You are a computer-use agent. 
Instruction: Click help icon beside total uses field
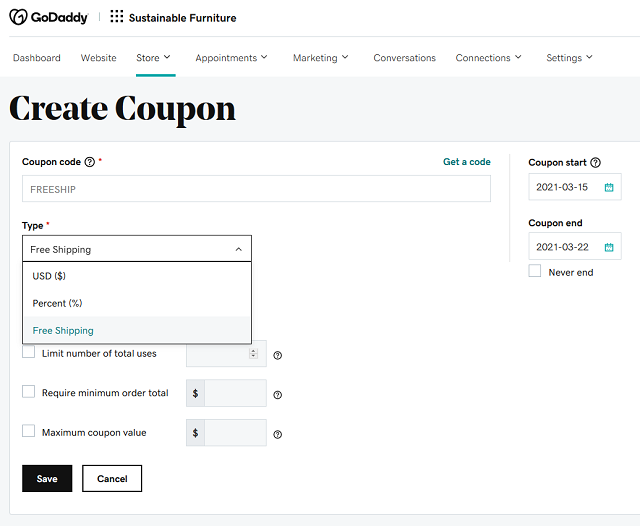[278, 355]
